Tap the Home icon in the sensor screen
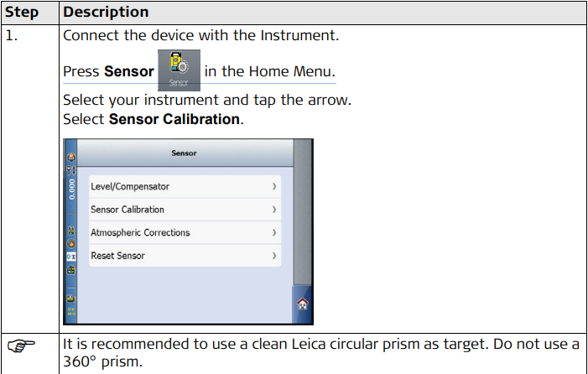 303,304
